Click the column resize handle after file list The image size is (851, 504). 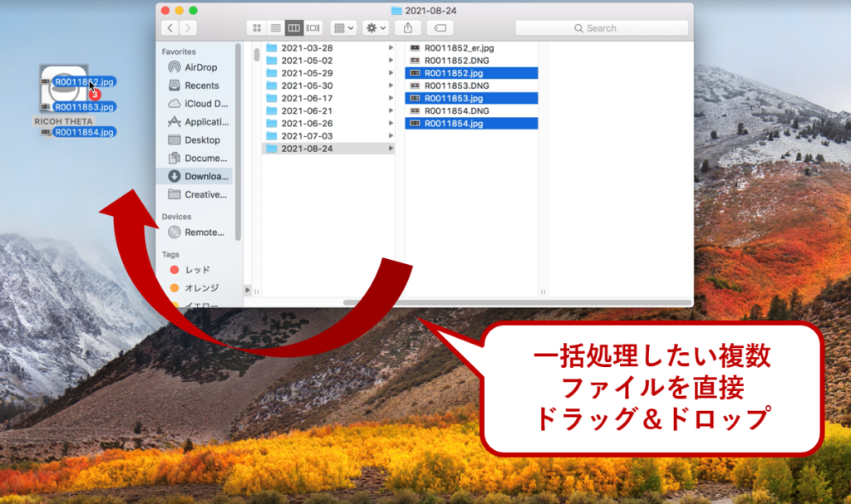pyautogui.click(x=543, y=291)
